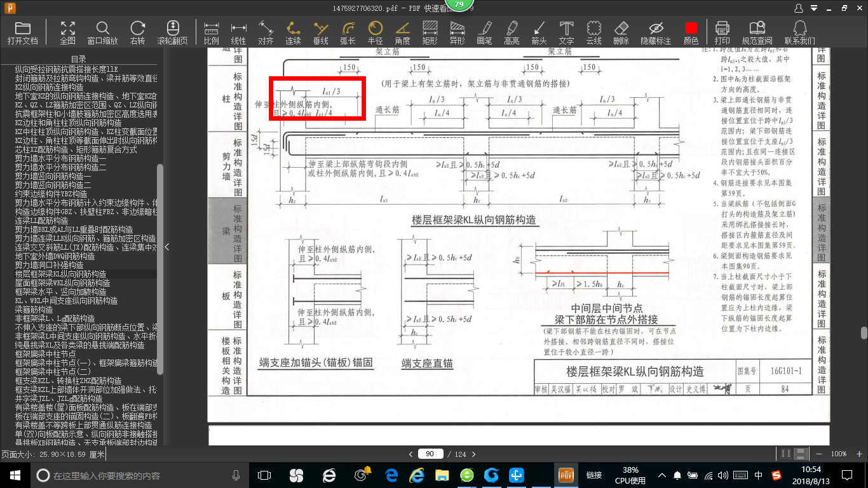
Task: Toggle 滚轮翻页 mouse wheel paging
Action: tap(172, 32)
